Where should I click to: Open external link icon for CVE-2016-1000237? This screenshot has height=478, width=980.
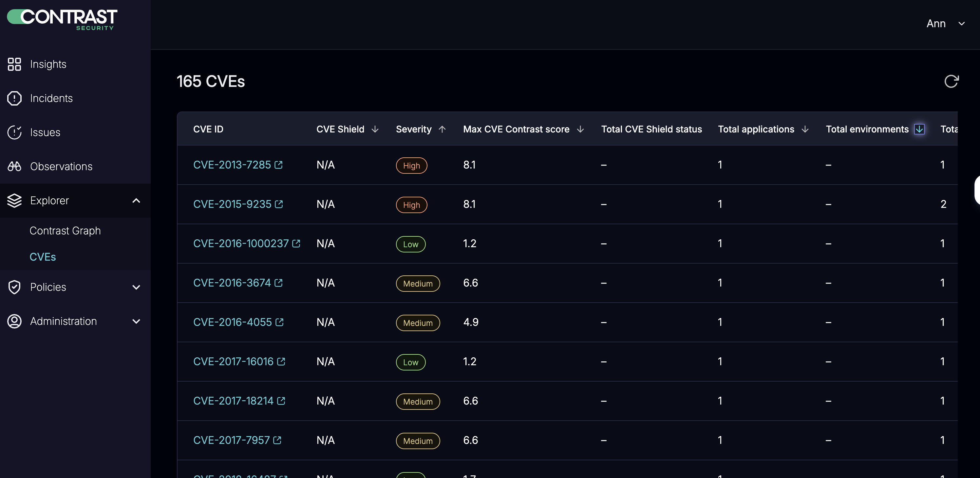[x=296, y=243]
